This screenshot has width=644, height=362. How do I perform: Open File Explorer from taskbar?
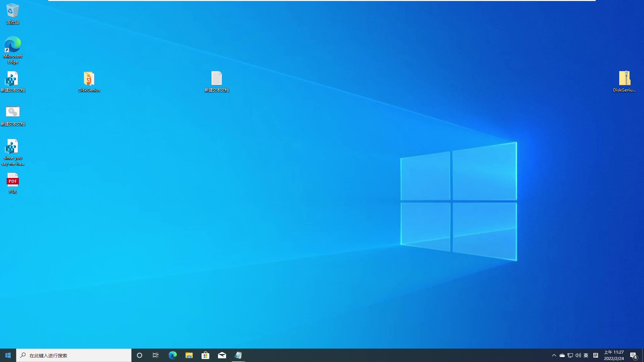click(x=189, y=355)
